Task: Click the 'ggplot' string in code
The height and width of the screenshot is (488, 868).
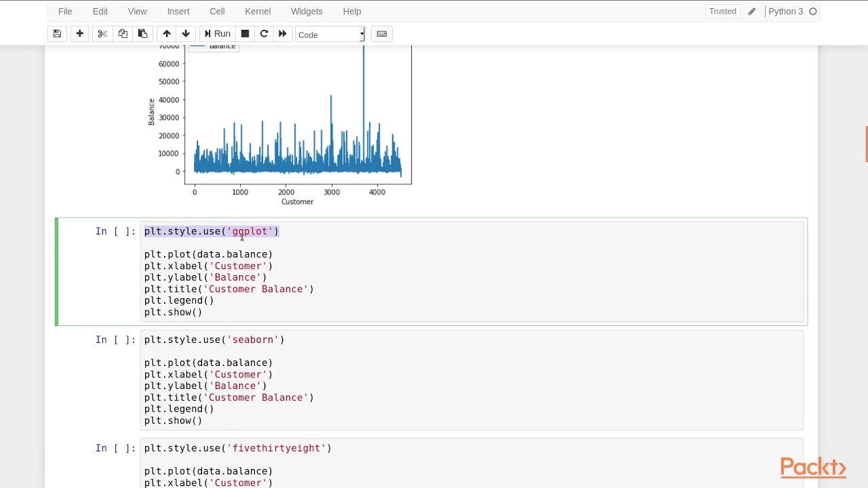Action: tap(250, 231)
